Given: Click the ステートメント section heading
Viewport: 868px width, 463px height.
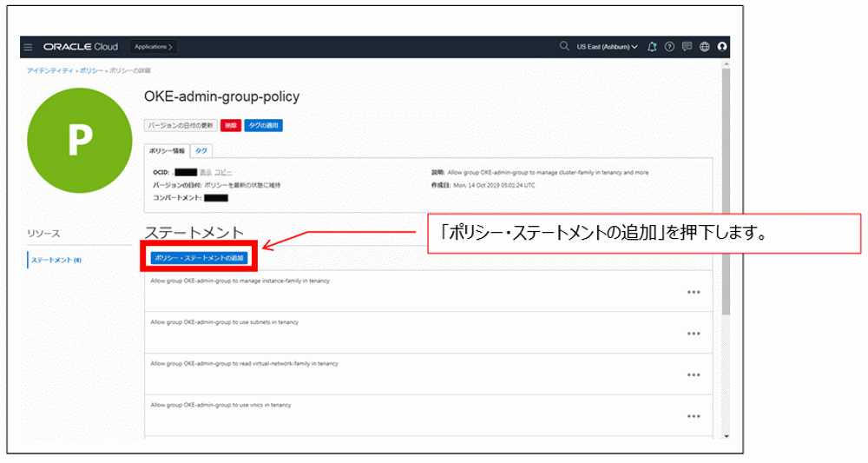Looking at the screenshot, I should (x=194, y=232).
